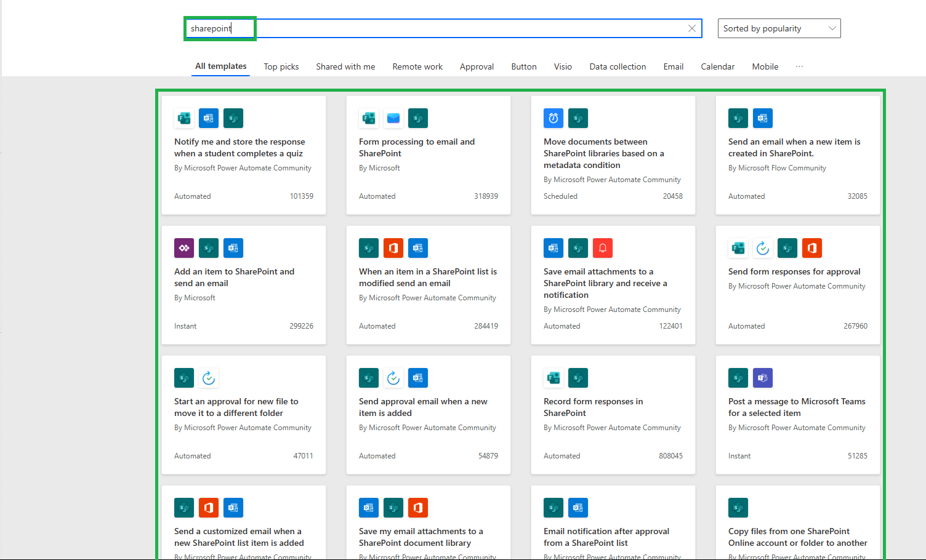
Task: Go to the Remote work tab
Action: coord(417,66)
